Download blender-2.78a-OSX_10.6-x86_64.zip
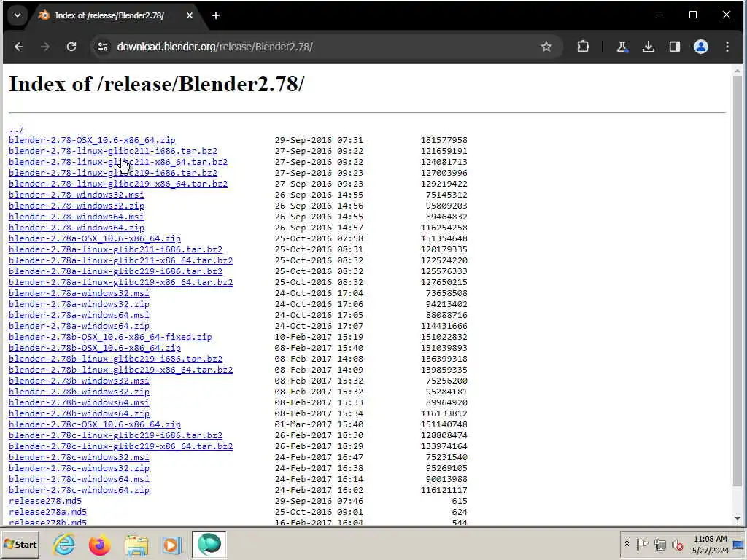The image size is (747, 560). tap(95, 238)
